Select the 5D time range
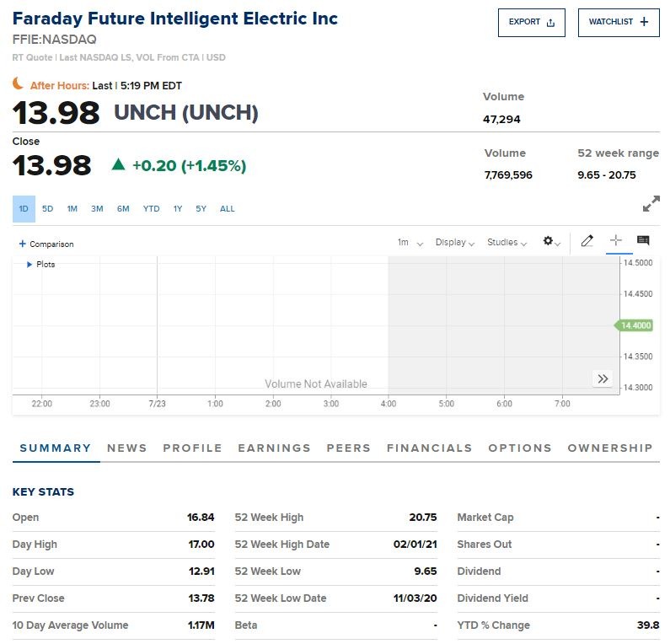 [48, 209]
